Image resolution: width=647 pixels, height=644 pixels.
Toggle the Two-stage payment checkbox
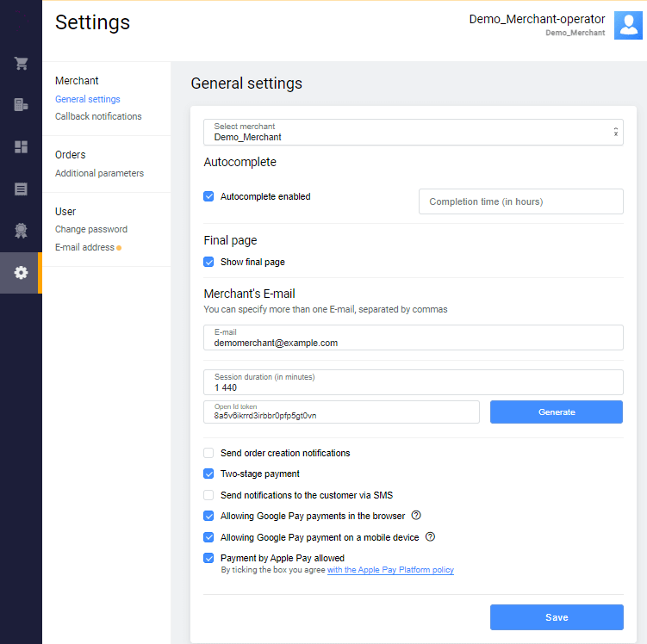pyautogui.click(x=208, y=474)
